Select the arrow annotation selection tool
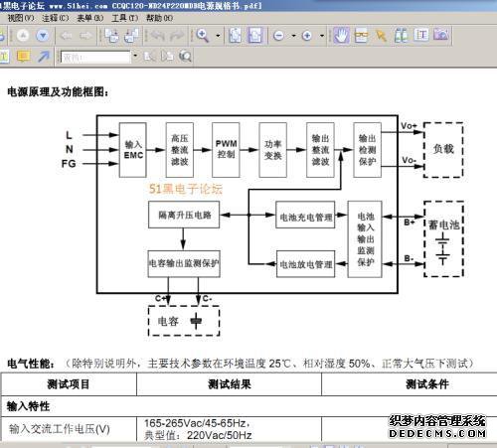Image resolution: width=497 pixels, height=448 pixels. pos(381,35)
